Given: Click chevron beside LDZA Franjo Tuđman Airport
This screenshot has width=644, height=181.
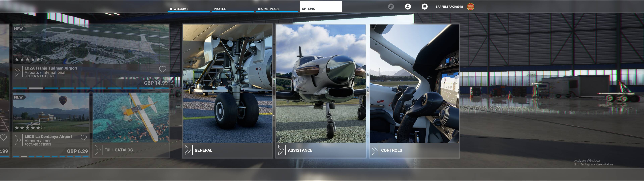Looking at the screenshot, I should 18,72.
